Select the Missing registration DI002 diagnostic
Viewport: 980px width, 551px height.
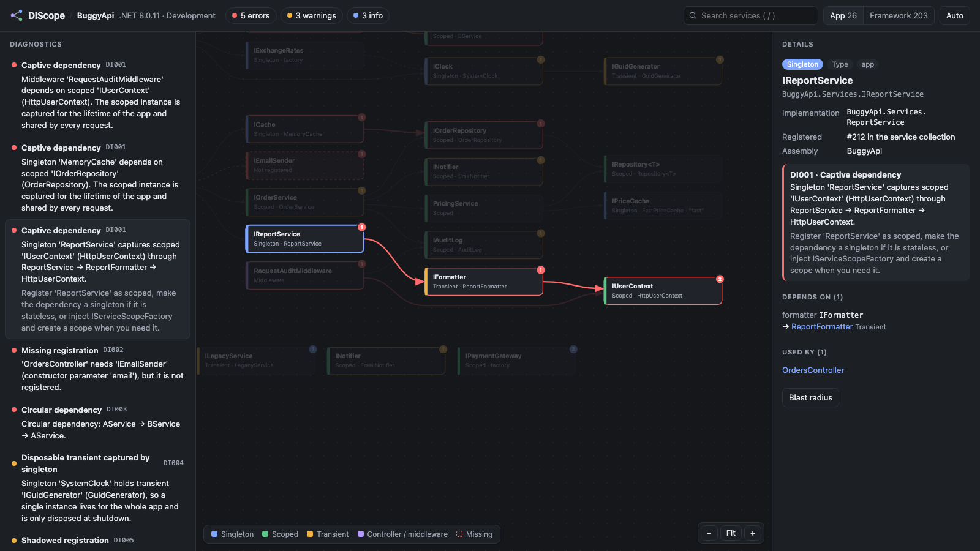(x=97, y=369)
